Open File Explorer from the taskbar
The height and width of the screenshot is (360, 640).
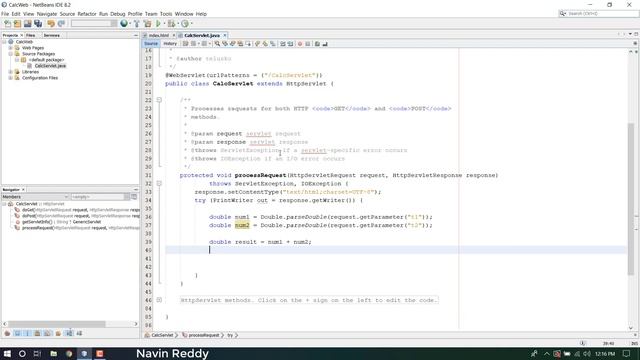click(x=53, y=353)
